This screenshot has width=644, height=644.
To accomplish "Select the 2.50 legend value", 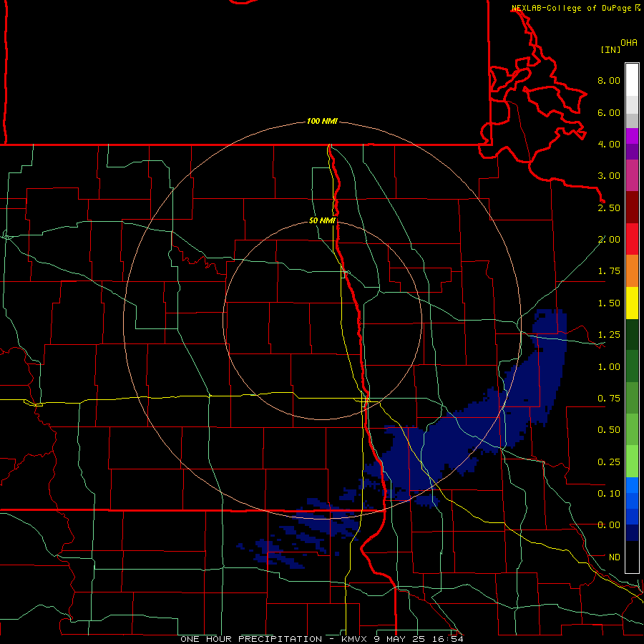I will click(609, 208).
